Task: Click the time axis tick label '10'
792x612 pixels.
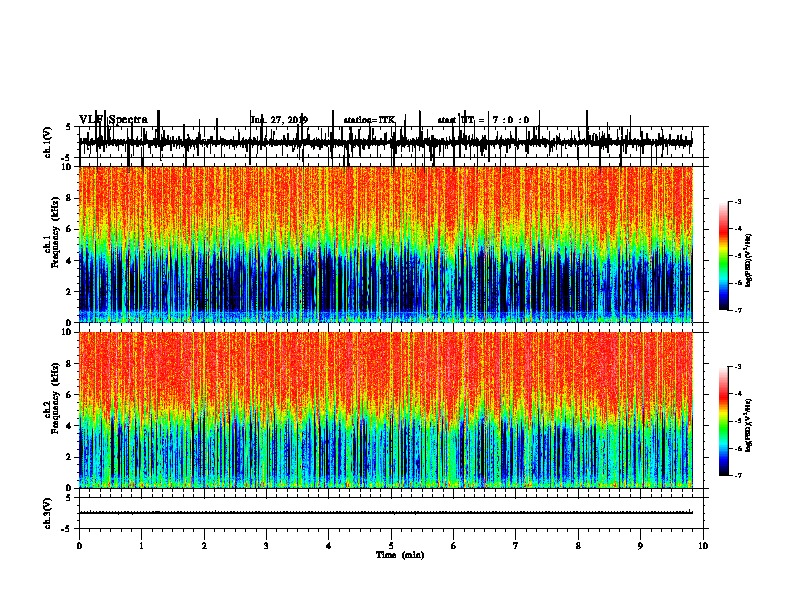Action: (703, 546)
